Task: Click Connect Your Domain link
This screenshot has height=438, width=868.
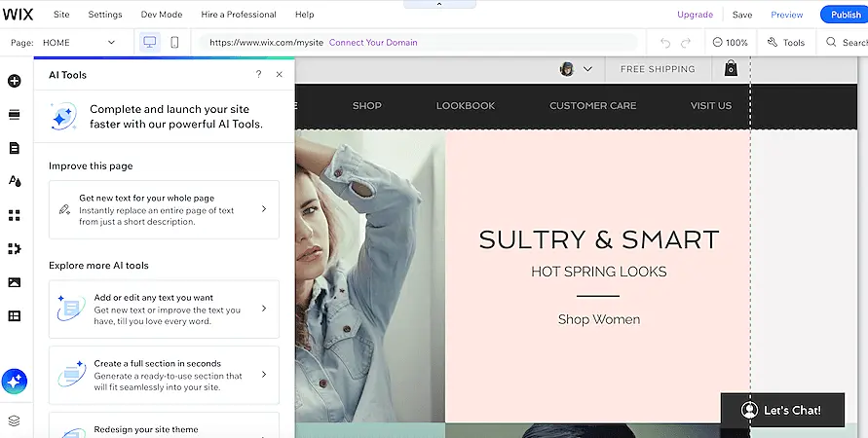Action: point(373,43)
